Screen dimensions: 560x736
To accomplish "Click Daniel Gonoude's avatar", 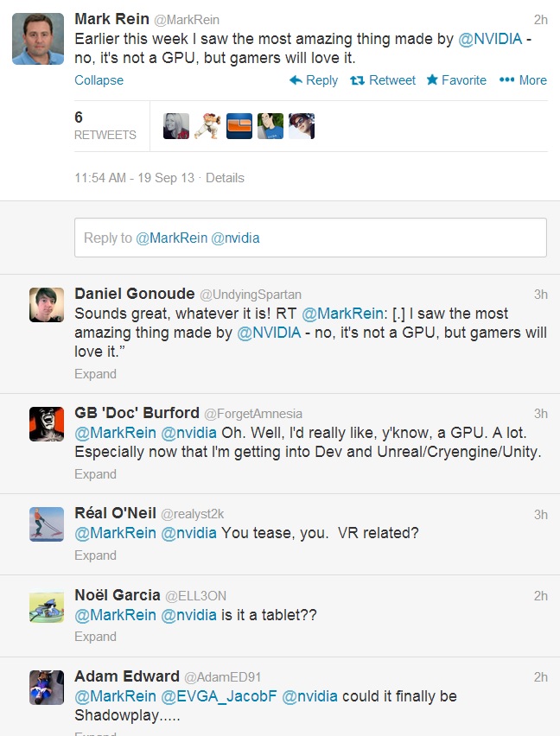I will (x=47, y=305).
